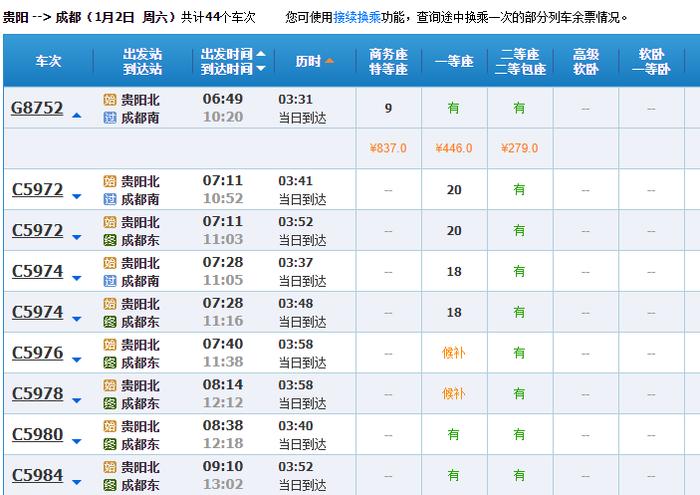The width and height of the screenshot is (700, 495).
Task: Open train C5978 link
Action: (38, 393)
